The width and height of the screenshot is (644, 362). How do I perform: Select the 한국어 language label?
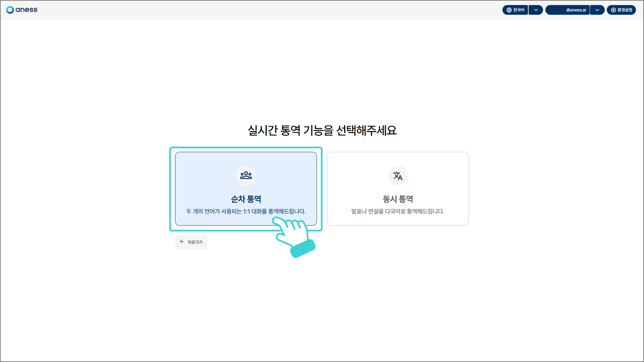click(x=519, y=10)
